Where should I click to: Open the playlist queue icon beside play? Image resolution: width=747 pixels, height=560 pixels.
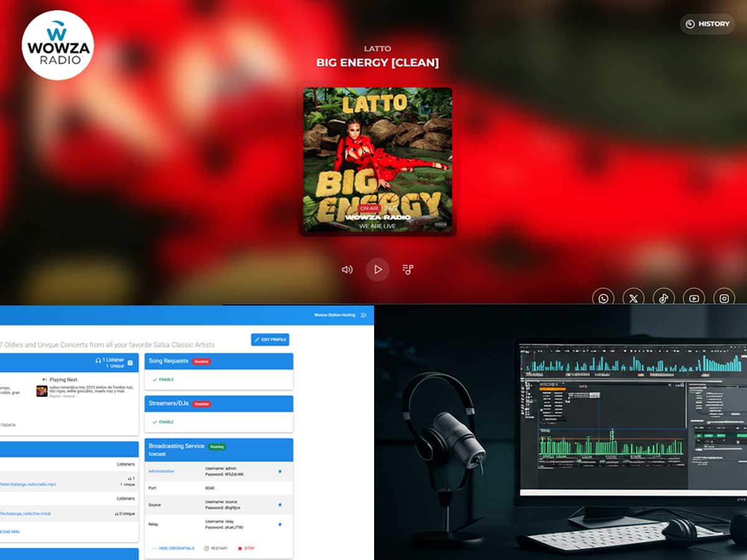(408, 269)
